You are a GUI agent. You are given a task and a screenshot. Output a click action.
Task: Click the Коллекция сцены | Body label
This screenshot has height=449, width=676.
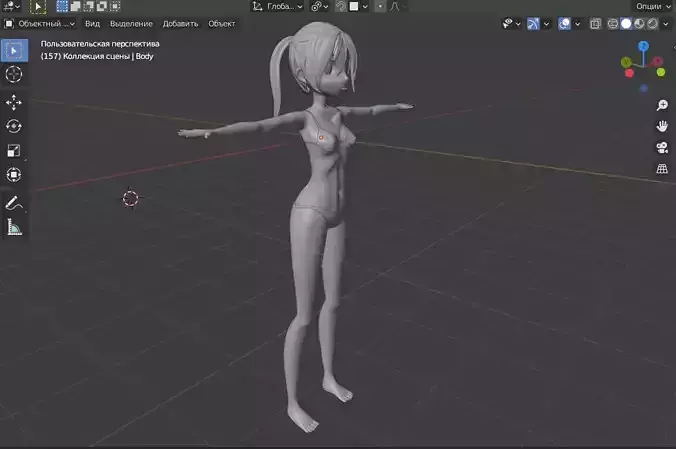108,56
